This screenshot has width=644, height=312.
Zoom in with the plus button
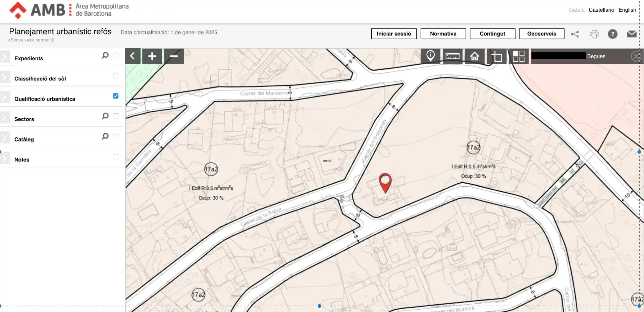152,56
